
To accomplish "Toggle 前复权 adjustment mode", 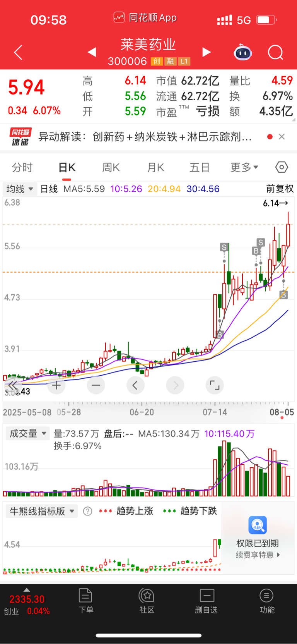I will [x=280, y=189].
